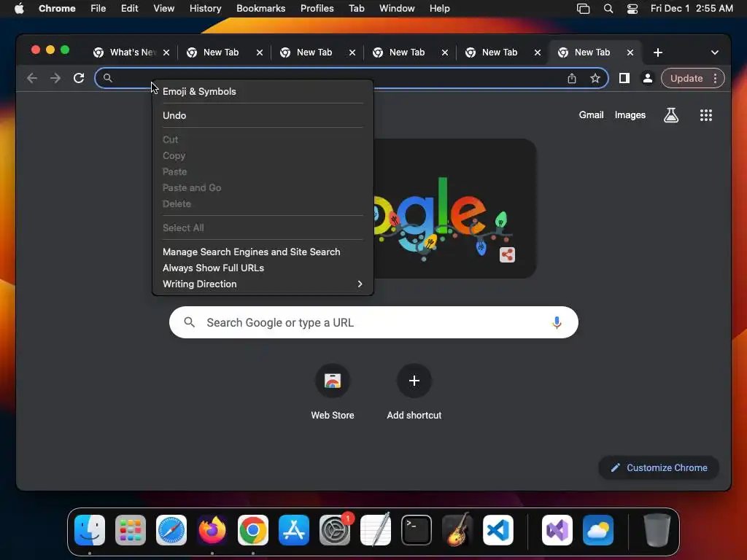Switch to the What's New tab
This screenshot has width=747, height=560.
(125, 52)
